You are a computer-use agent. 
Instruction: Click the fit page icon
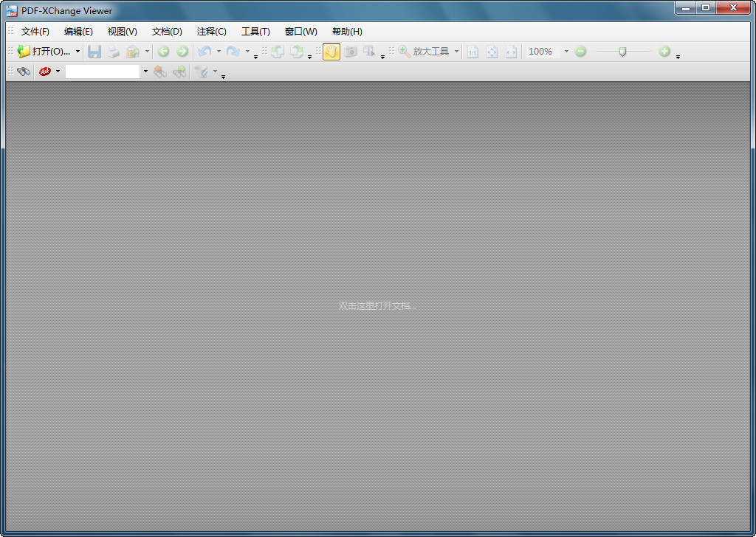pos(492,52)
